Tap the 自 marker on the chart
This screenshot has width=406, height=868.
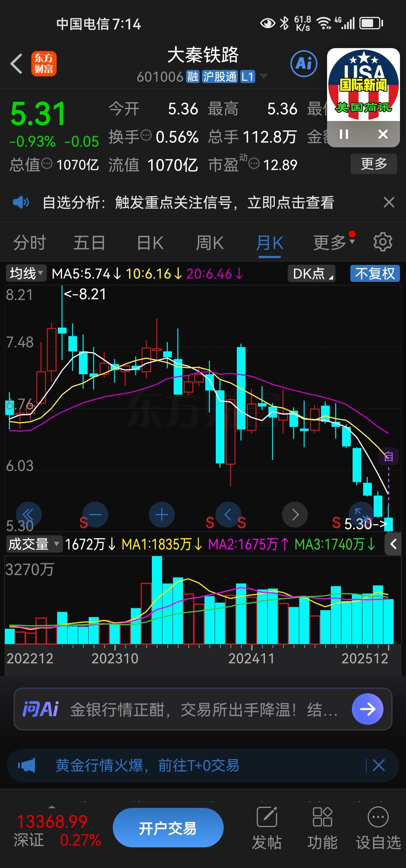coord(388,457)
